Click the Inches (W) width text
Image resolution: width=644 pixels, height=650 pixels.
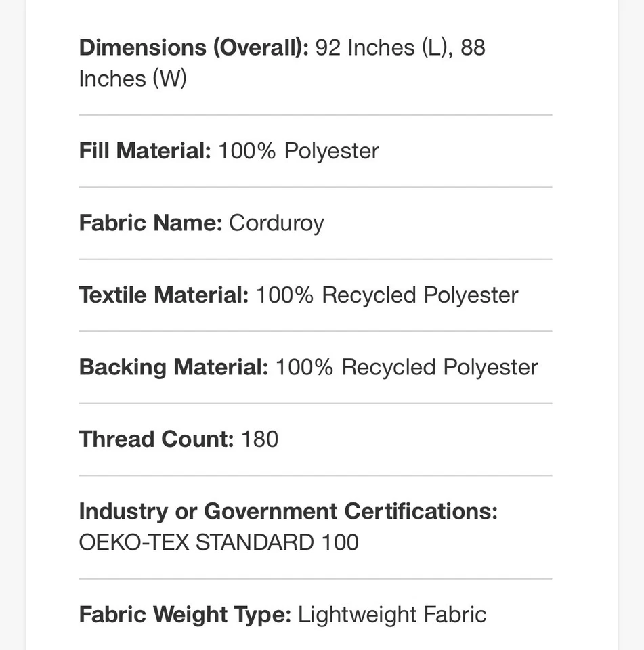tap(133, 79)
